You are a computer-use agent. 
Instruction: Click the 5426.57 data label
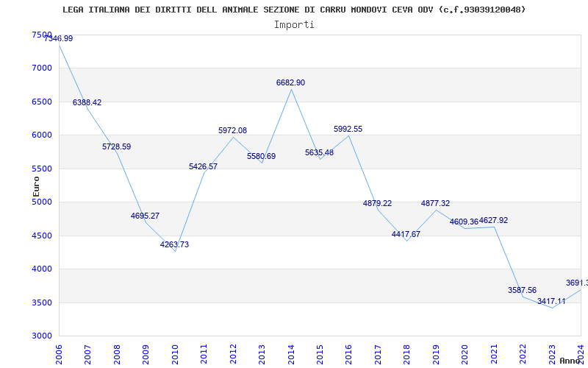(x=204, y=166)
